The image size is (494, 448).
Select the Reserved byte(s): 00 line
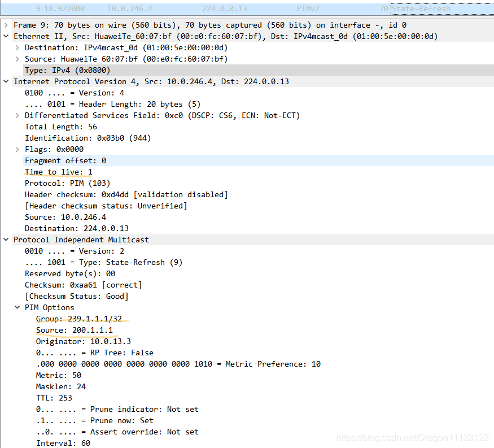[70, 273]
